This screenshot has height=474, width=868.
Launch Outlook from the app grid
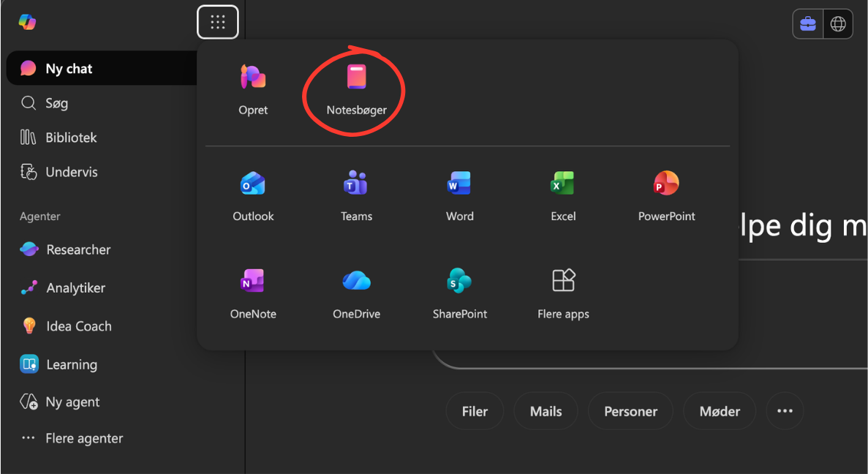pyautogui.click(x=253, y=196)
